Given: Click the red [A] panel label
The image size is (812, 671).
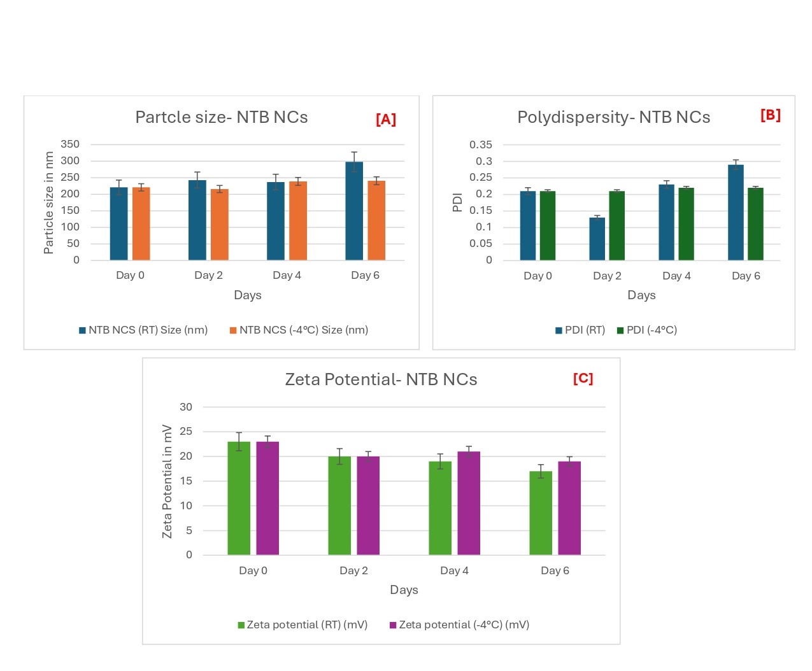Looking at the screenshot, I should tap(386, 120).
